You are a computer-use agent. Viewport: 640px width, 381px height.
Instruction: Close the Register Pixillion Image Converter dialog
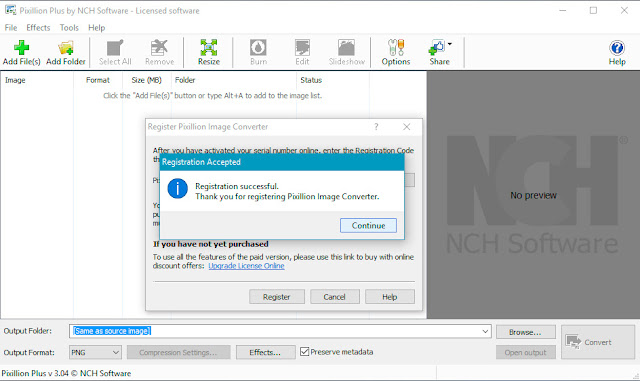pyautogui.click(x=407, y=127)
